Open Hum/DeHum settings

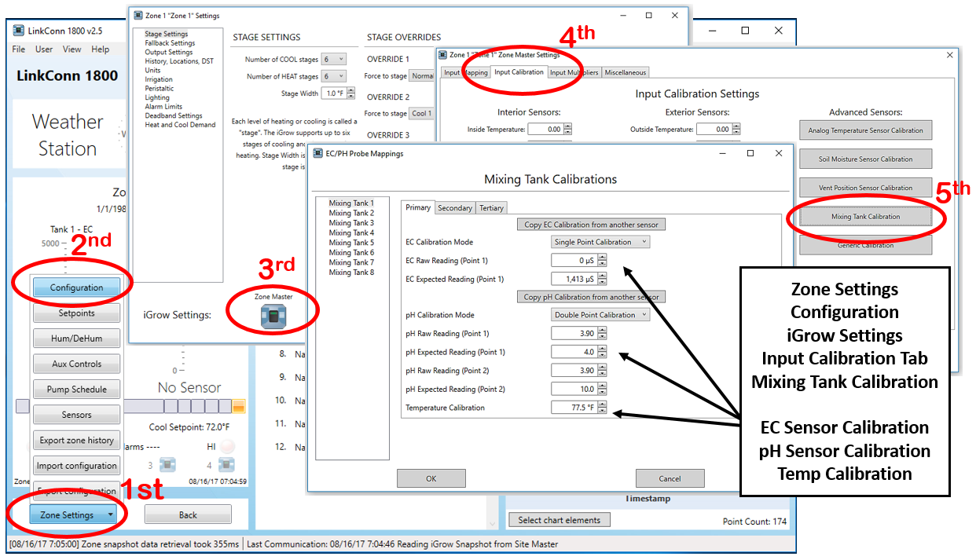click(76, 339)
